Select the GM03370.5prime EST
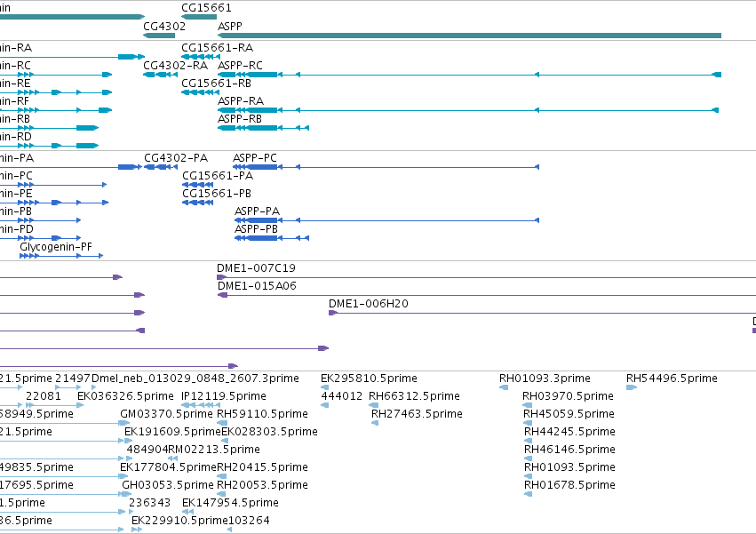 pos(124,423)
